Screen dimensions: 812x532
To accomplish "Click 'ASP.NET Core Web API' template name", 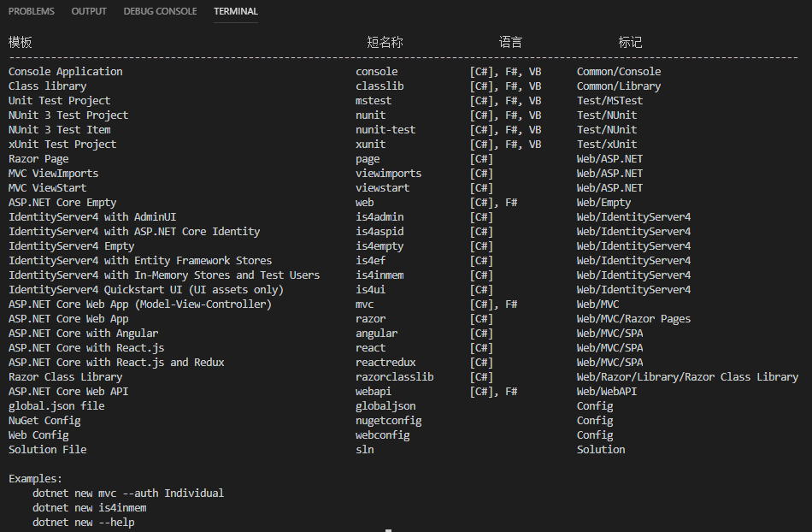I will click(68, 391).
